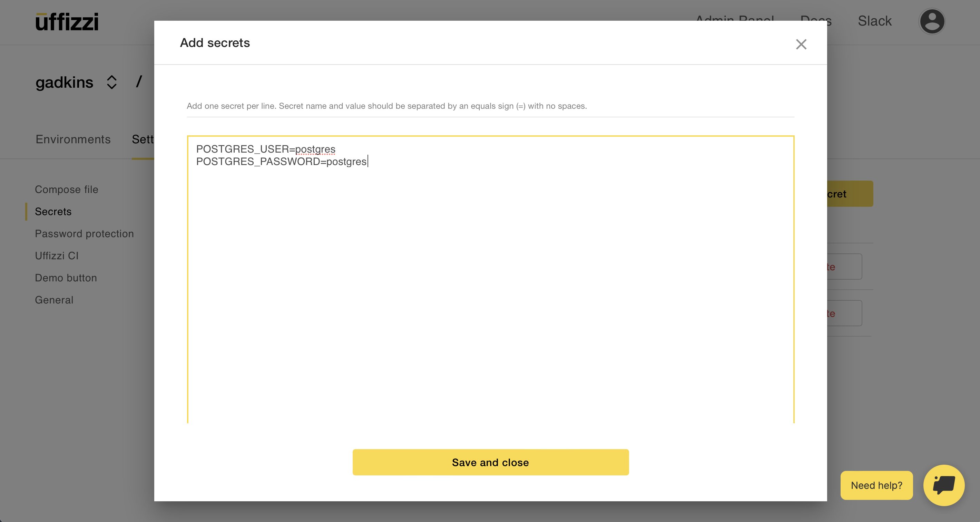
Task: Open the Slack link
Action: [x=874, y=21]
